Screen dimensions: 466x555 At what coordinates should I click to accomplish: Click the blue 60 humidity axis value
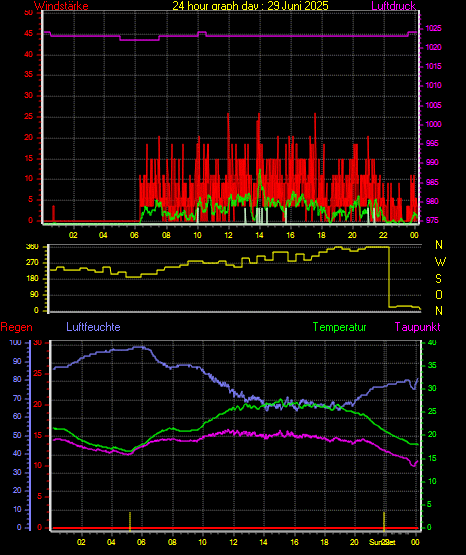pyautogui.click(x=17, y=417)
